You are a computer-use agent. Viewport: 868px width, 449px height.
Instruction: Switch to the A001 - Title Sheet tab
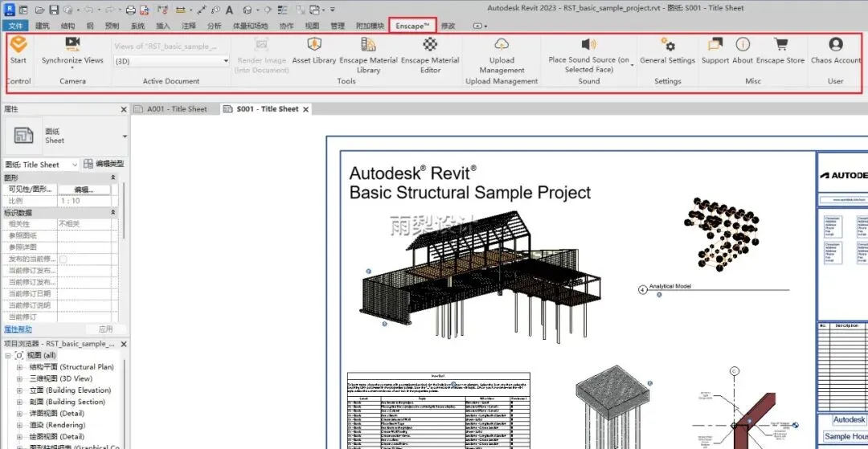[x=176, y=109]
